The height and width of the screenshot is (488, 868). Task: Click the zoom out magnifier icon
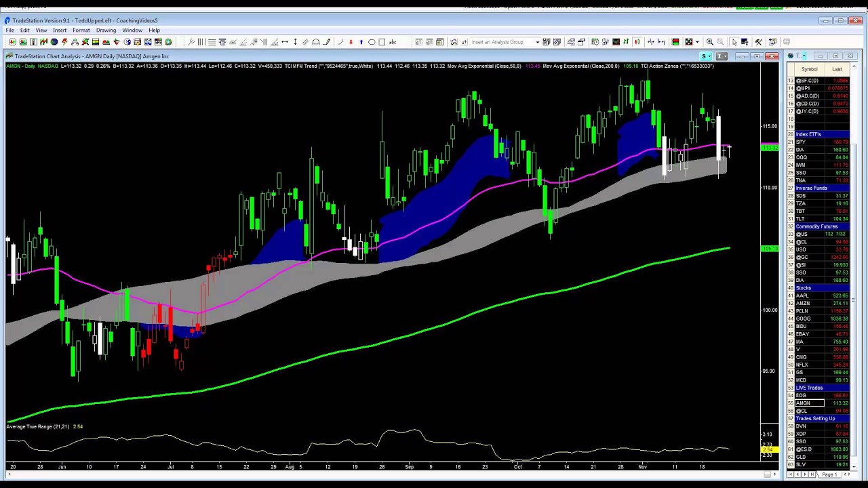pos(720,42)
